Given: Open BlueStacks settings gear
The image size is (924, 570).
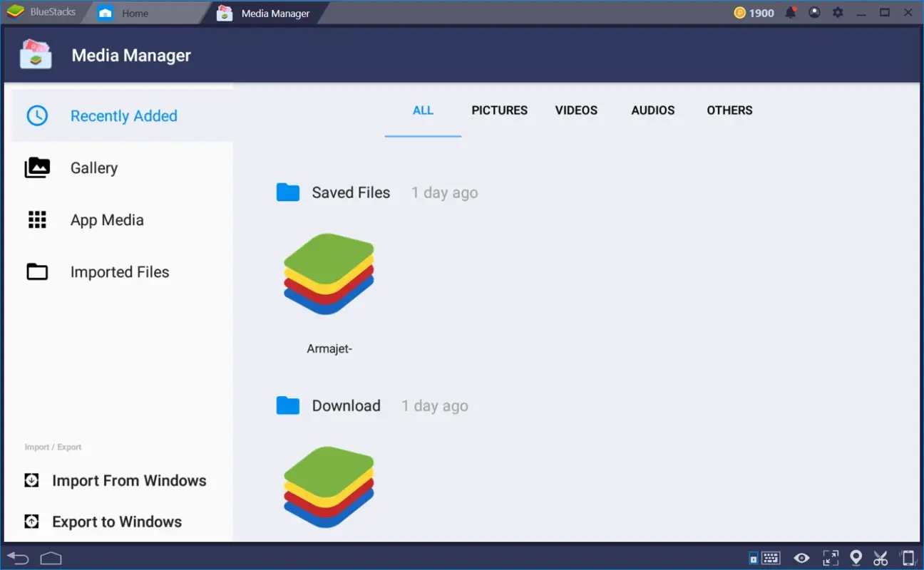Looking at the screenshot, I should pos(838,12).
